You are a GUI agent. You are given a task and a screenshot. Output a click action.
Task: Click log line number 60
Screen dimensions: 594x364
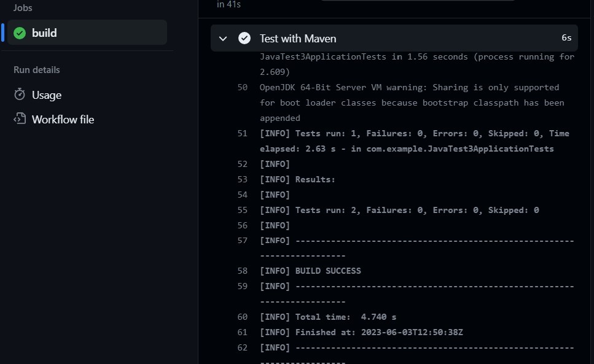coord(243,317)
